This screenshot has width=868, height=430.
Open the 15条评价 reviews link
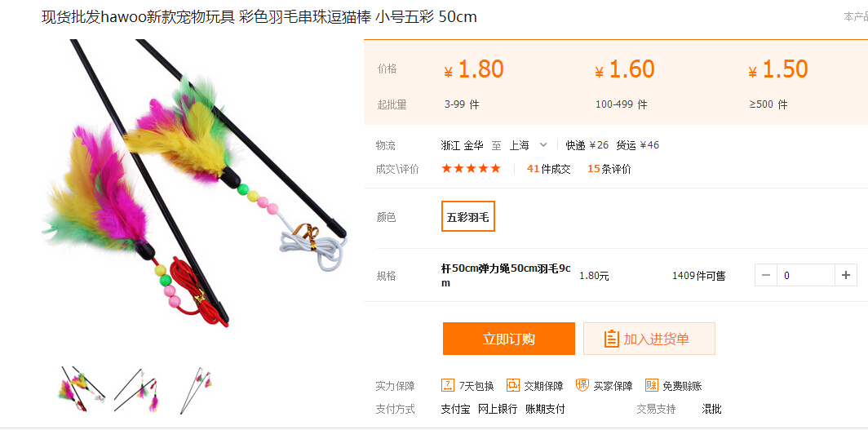coord(609,169)
